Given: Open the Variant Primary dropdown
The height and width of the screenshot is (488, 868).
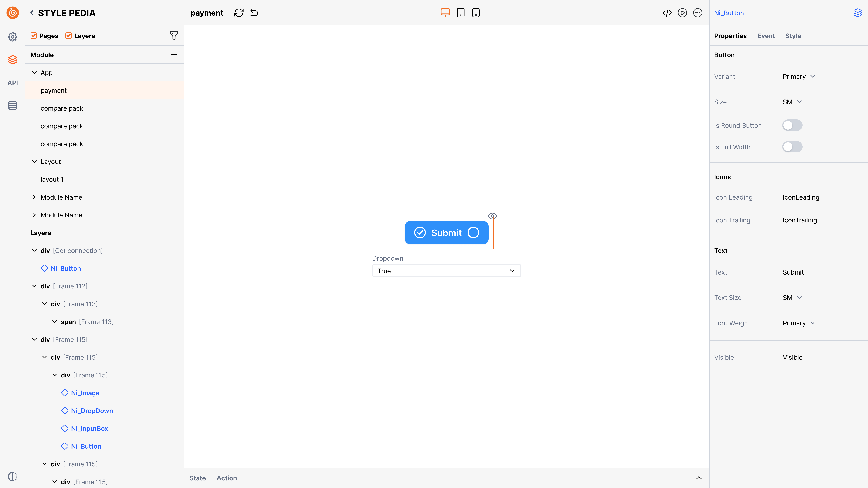Looking at the screenshot, I should [799, 77].
